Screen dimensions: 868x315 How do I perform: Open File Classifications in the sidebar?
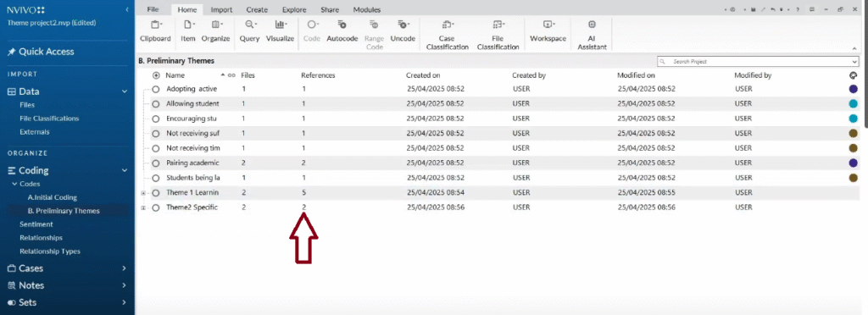[x=49, y=119]
